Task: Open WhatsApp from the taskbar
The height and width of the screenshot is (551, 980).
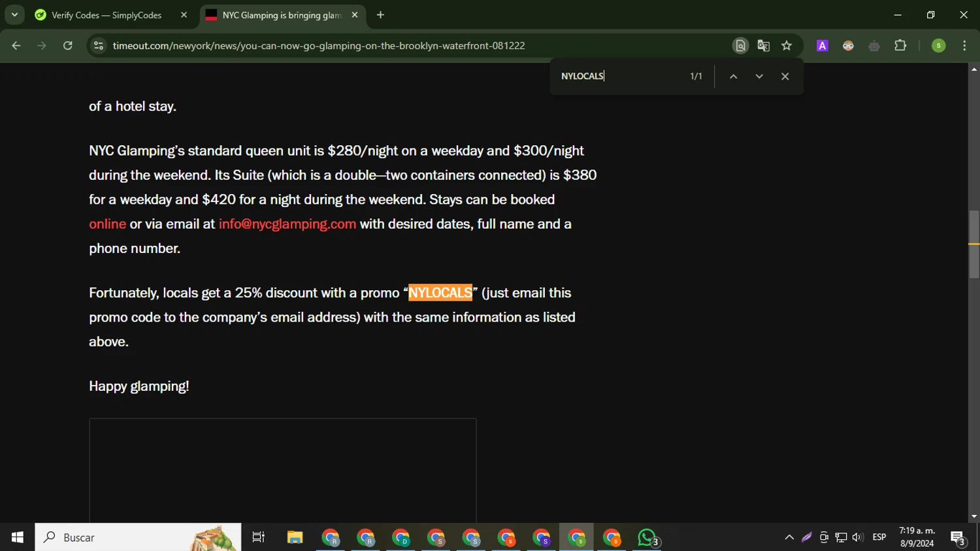Action: 647,537
